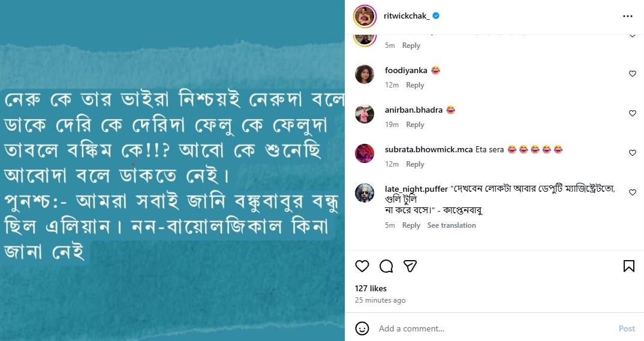Share the post via paper plane icon
This screenshot has width=644, height=341.
[x=410, y=266]
